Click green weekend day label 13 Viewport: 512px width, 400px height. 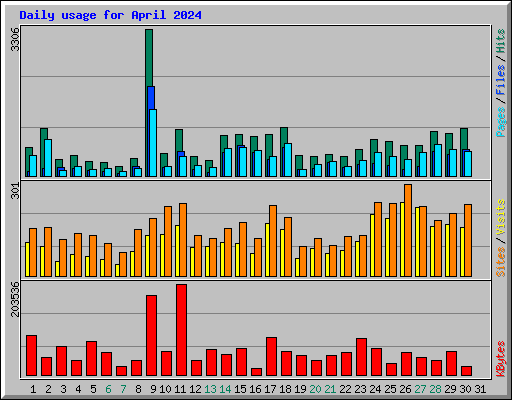click(210, 389)
